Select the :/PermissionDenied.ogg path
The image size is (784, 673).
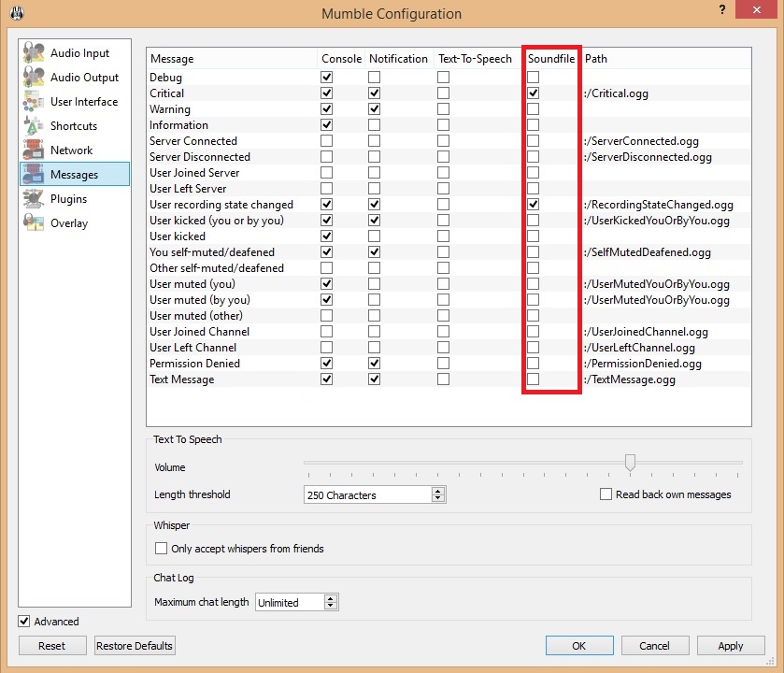click(x=643, y=364)
